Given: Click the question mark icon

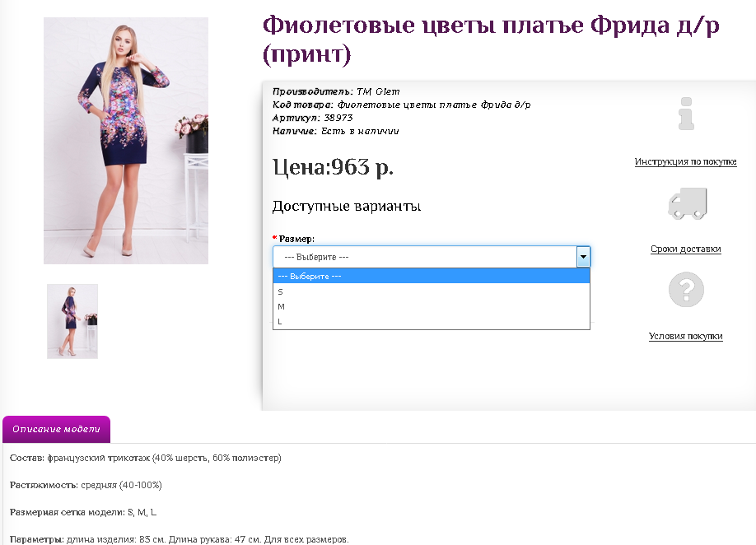Looking at the screenshot, I should (x=686, y=290).
